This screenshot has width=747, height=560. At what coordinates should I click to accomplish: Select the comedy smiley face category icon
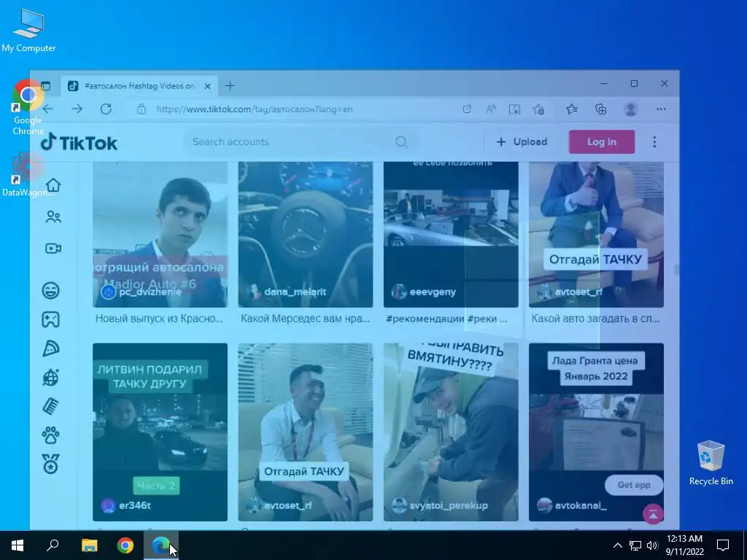point(50,290)
